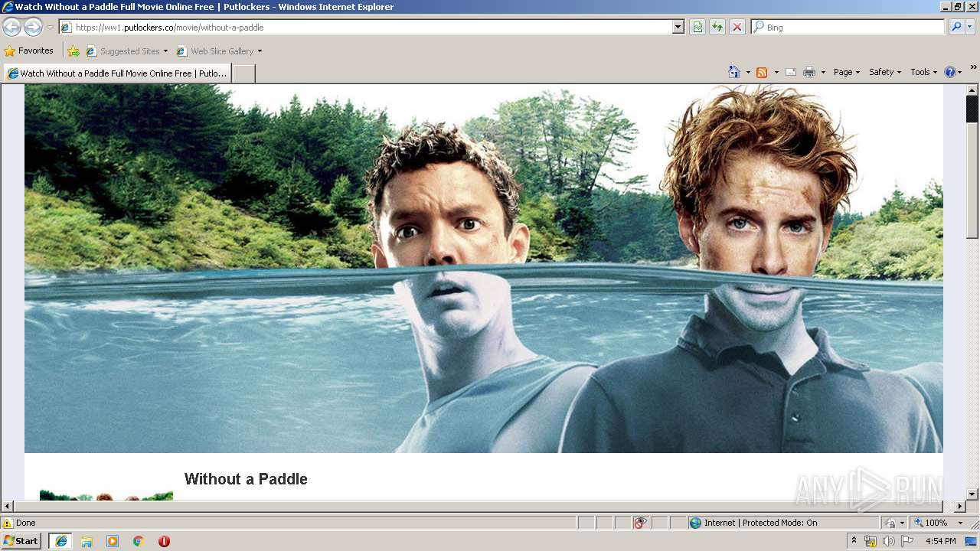Open Windows Explorer folder taskbar icon
This screenshot has height=551, width=980.
pos(87,541)
